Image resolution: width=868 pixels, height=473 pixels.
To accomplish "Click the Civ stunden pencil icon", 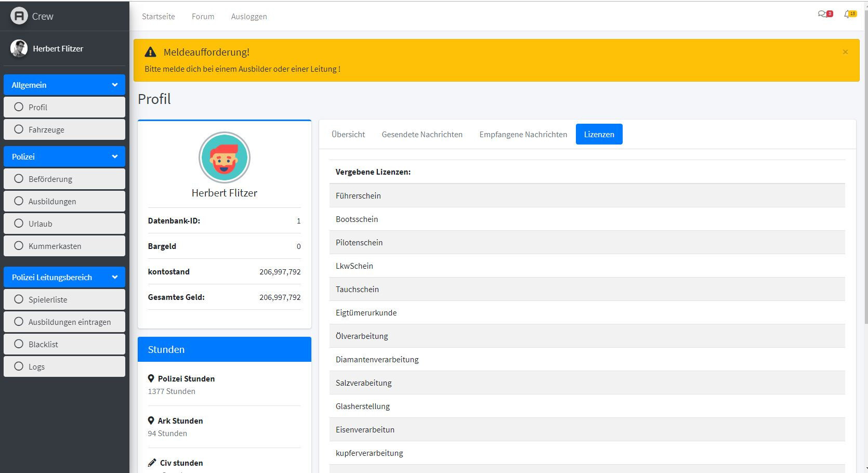I will [x=152, y=463].
